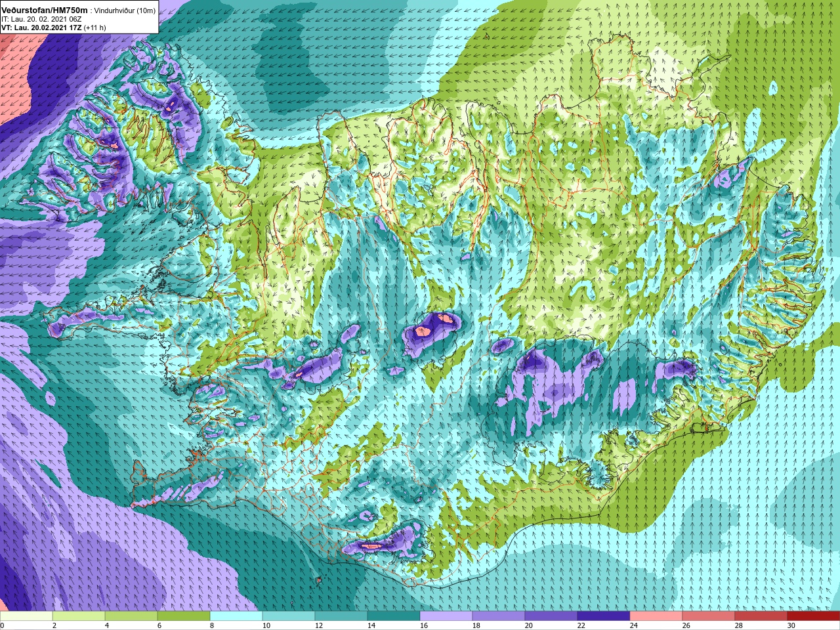840x630 pixels.
Task: Click the '18' label on the legend scale
Action: point(476,625)
